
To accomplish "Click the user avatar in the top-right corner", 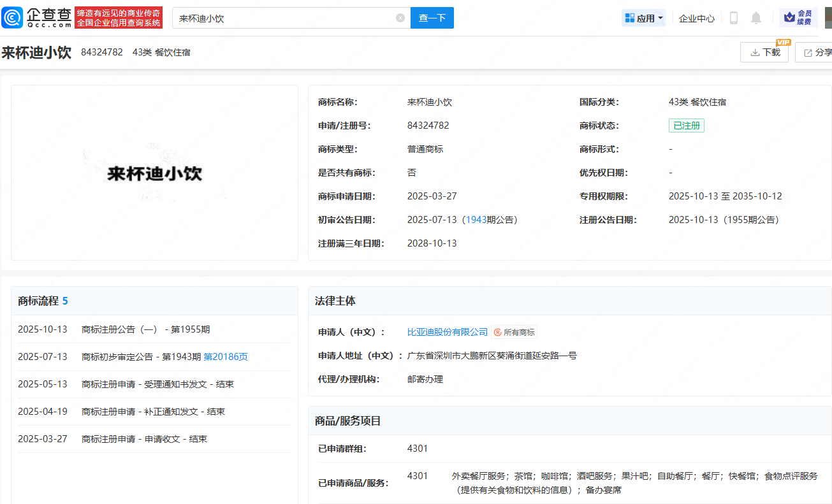I will click(x=828, y=18).
